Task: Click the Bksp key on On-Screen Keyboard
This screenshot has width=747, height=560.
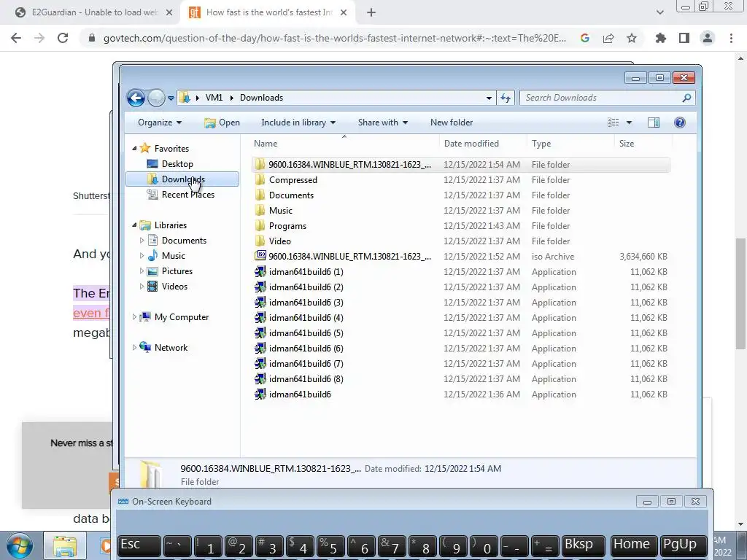Action: pyautogui.click(x=583, y=545)
